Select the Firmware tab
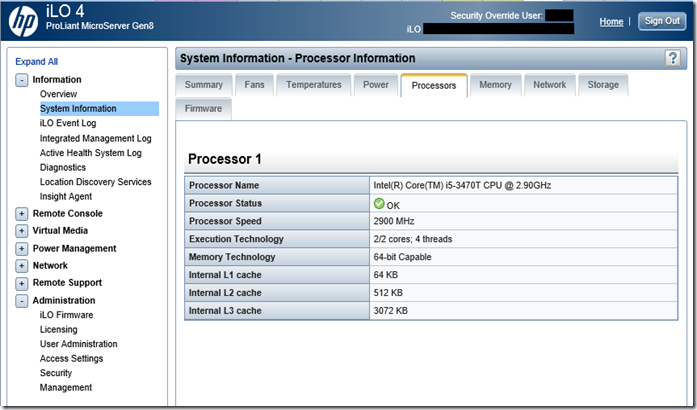 pos(204,107)
